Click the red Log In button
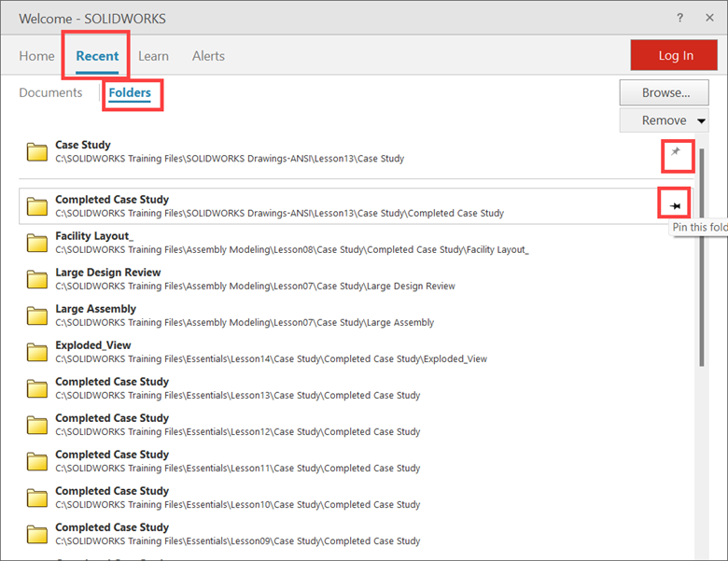 (x=674, y=55)
